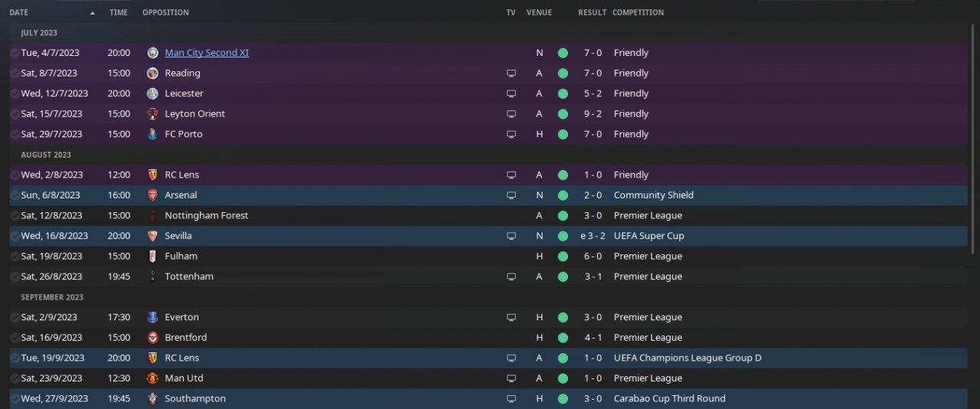Viewport: 980px width, 409px height.
Task: Click the Arsenal club crest
Action: (153, 195)
